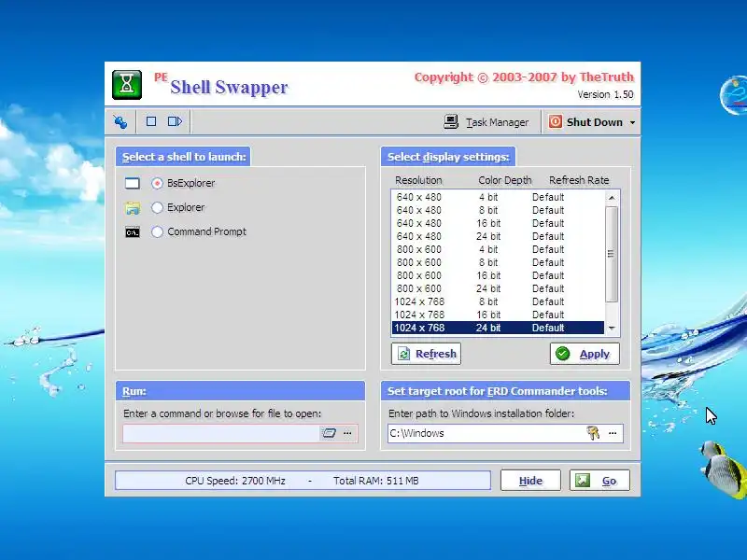This screenshot has height=560, width=747.
Task: Click the desktop globe icon at right edge
Action: point(734,95)
